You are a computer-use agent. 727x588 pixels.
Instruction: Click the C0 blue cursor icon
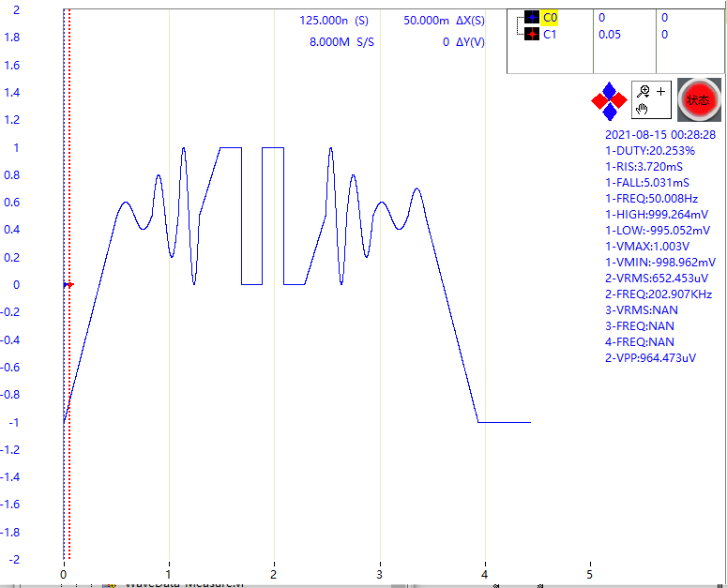click(x=531, y=17)
